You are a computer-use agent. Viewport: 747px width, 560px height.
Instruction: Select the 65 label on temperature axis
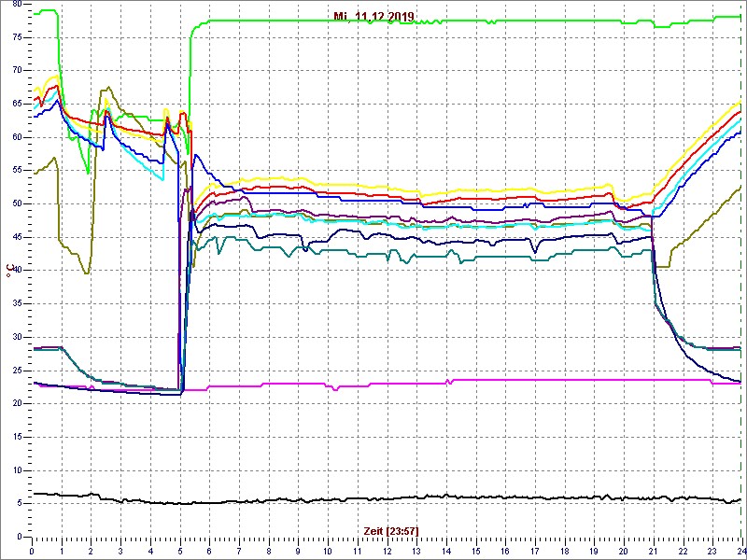[17, 104]
